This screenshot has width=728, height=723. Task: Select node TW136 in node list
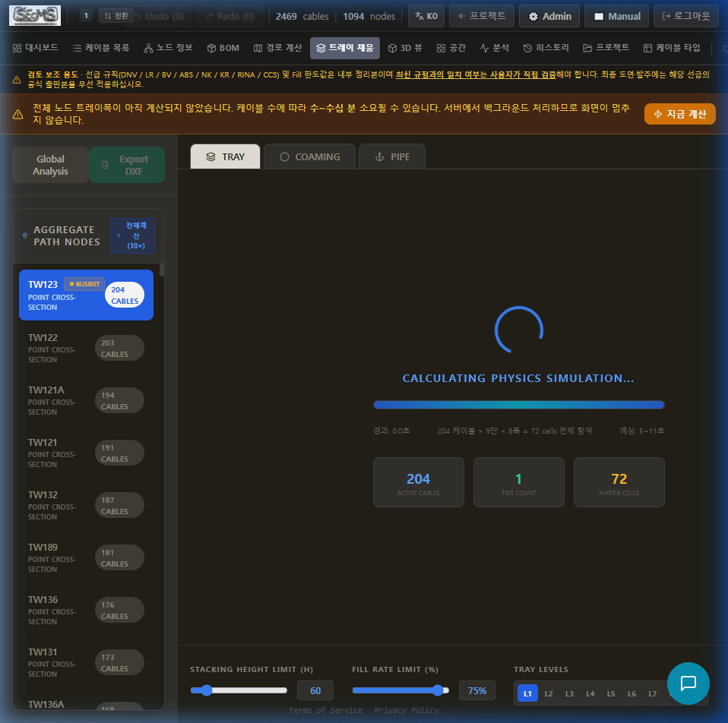(86, 611)
